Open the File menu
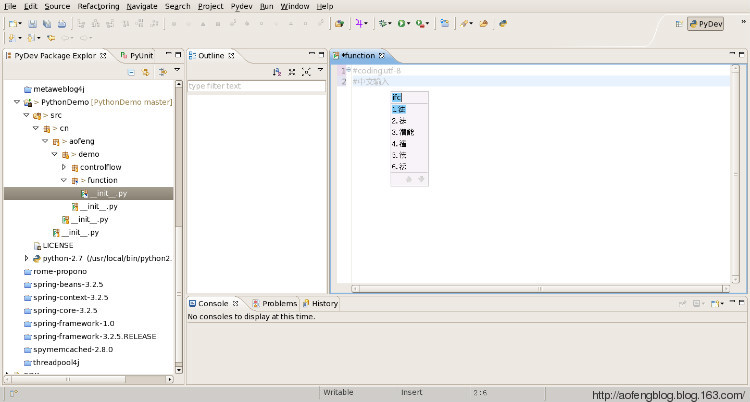The width and height of the screenshot is (750, 402). 10,6
